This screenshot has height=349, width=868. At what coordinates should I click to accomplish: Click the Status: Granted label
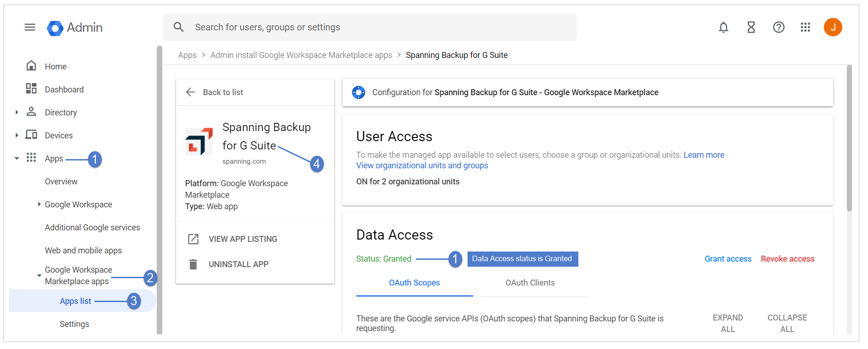coord(384,259)
